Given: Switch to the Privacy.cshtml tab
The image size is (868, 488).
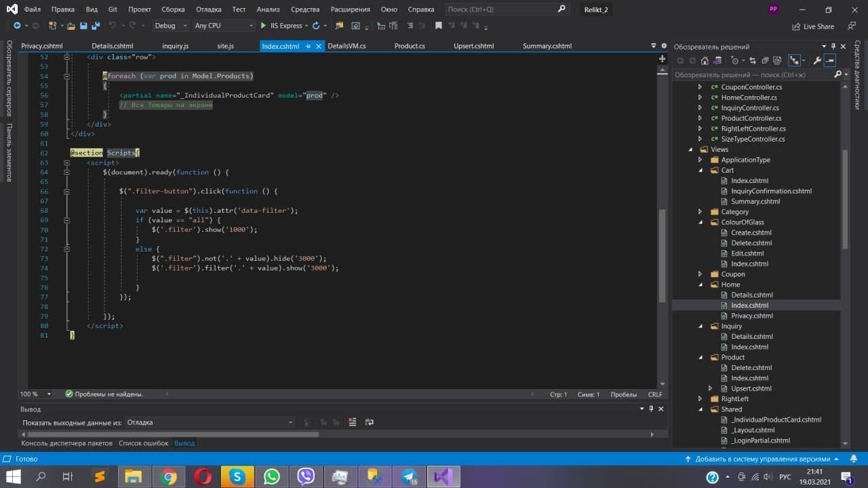Looking at the screenshot, I should (x=42, y=46).
